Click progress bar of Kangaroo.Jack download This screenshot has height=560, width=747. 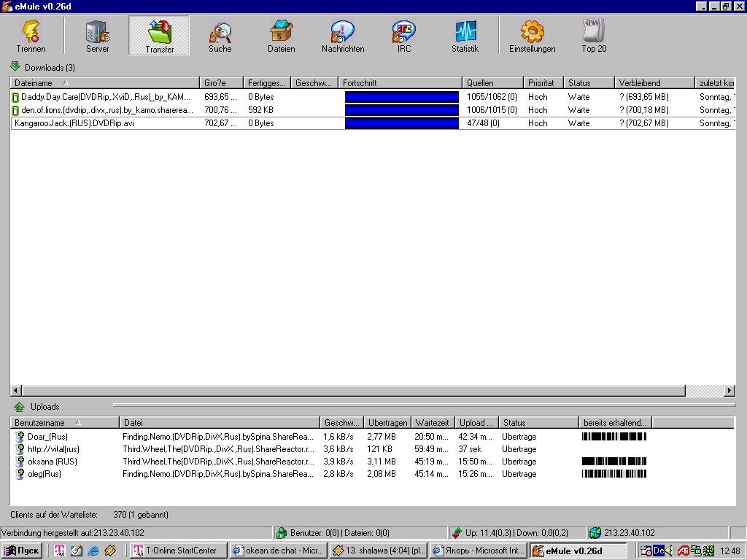(402, 123)
